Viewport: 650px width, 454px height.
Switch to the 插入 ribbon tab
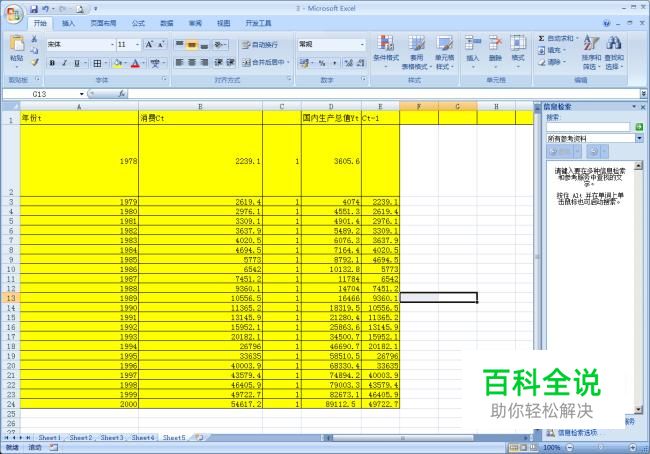[68, 23]
